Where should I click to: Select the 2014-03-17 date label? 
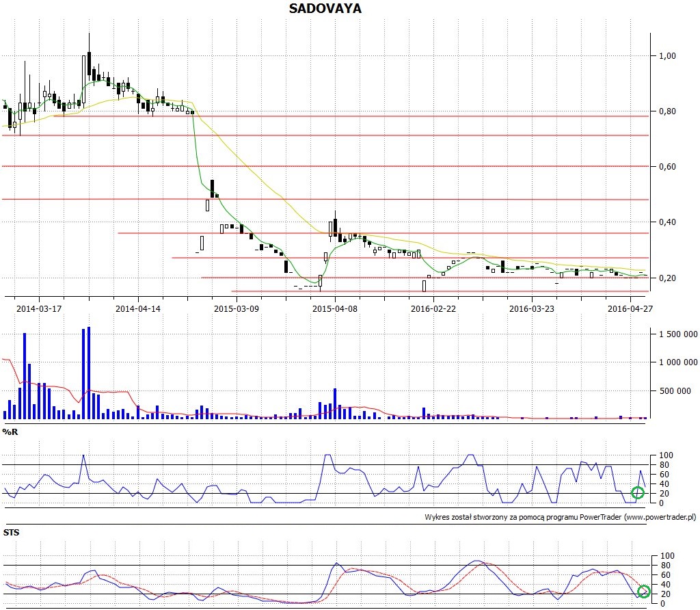[39, 308]
